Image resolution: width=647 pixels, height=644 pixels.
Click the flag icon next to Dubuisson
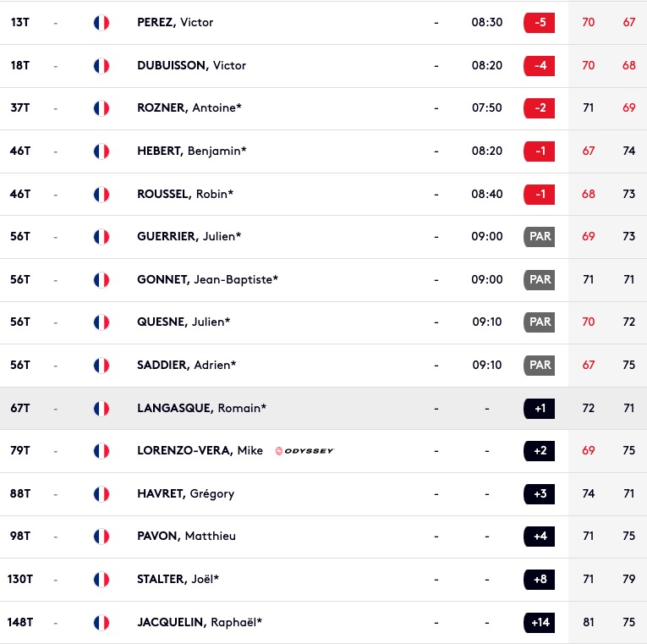(101, 66)
